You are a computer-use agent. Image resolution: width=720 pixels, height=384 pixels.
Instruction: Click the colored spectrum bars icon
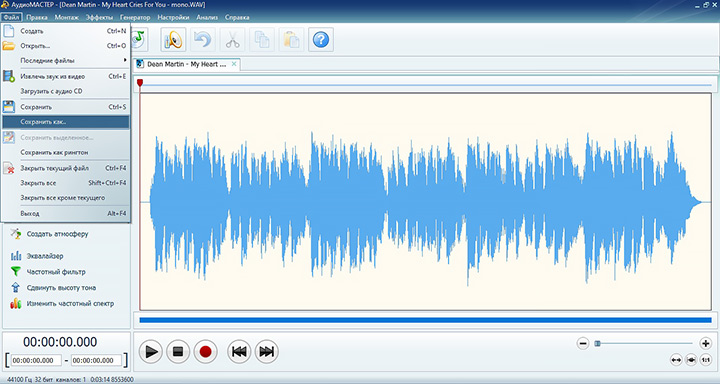pyautogui.click(x=16, y=304)
